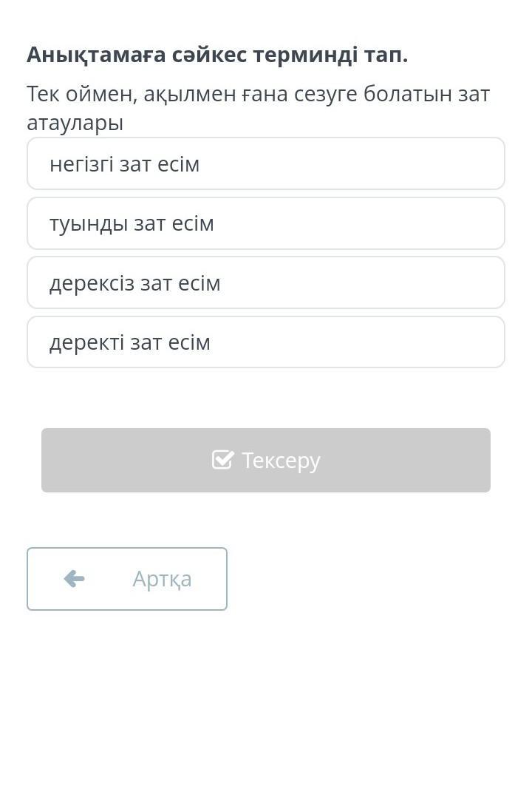Viewport: 532px width, 800px height.
Task: Select the last answer box, 'деректі'
Action: pos(266,342)
